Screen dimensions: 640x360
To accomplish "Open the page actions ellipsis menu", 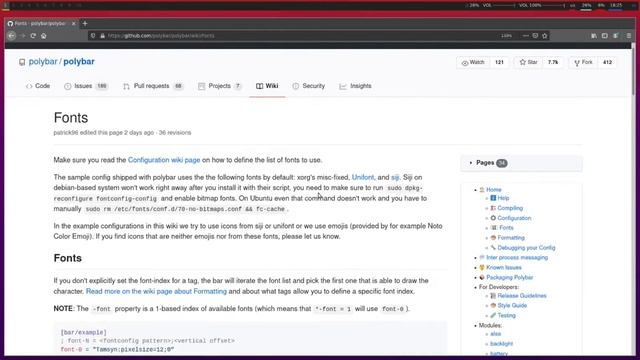I will (x=525, y=36).
